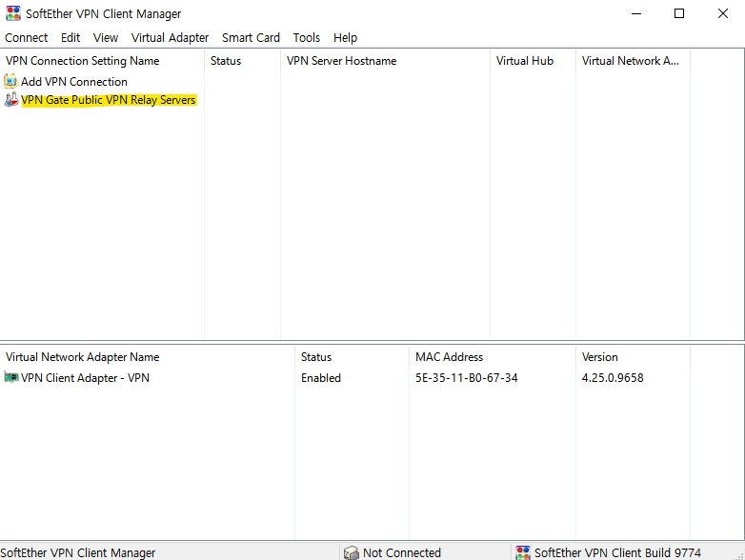Open the View menu

tap(106, 37)
